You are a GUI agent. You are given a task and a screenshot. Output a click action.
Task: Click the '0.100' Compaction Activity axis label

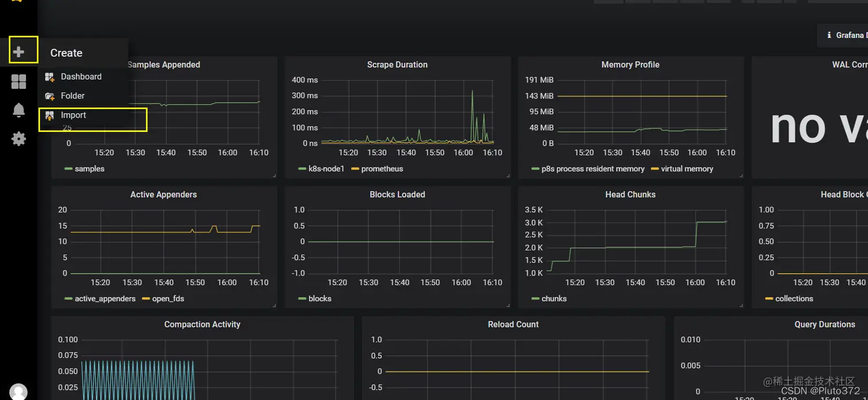pos(68,339)
